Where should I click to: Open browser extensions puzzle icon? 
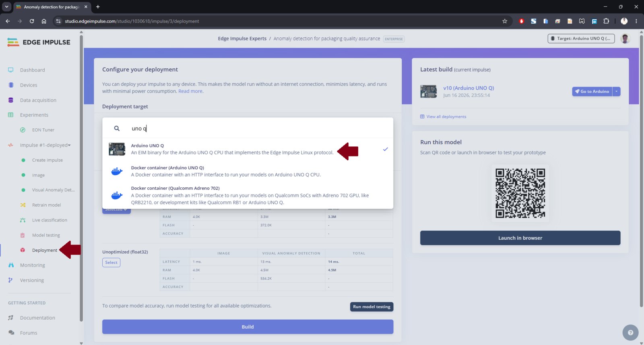point(606,21)
